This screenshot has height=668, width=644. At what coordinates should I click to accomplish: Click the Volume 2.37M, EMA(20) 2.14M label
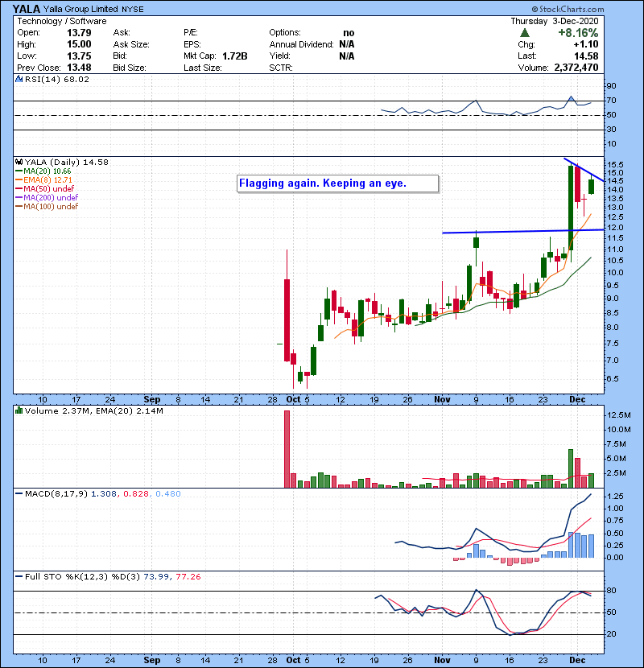point(93,411)
